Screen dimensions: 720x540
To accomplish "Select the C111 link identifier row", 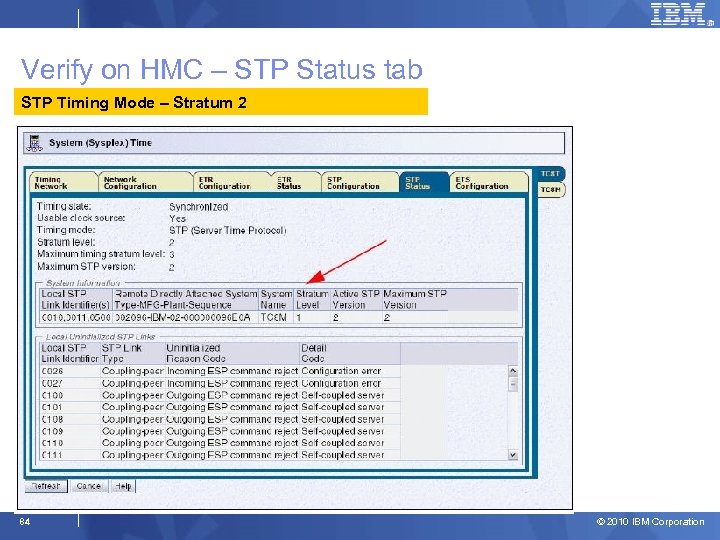I will pos(220,455).
